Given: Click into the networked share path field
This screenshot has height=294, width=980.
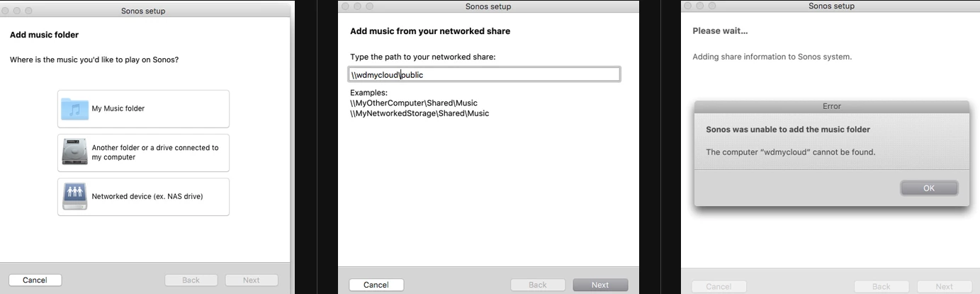Looking at the screenshot, I should coord(485,74).
